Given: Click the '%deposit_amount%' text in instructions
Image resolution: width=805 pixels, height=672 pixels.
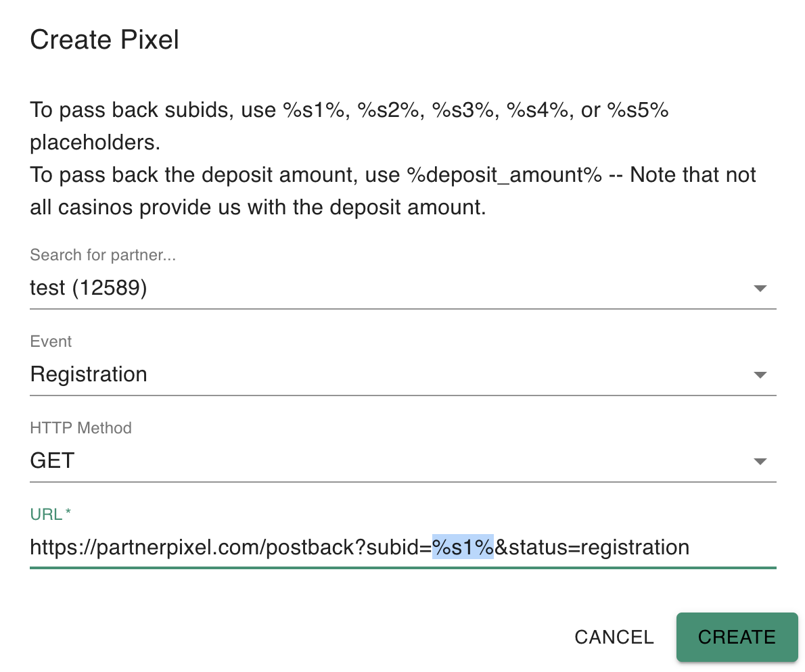Looking at the screenshot, I should [x=505, y=175].
